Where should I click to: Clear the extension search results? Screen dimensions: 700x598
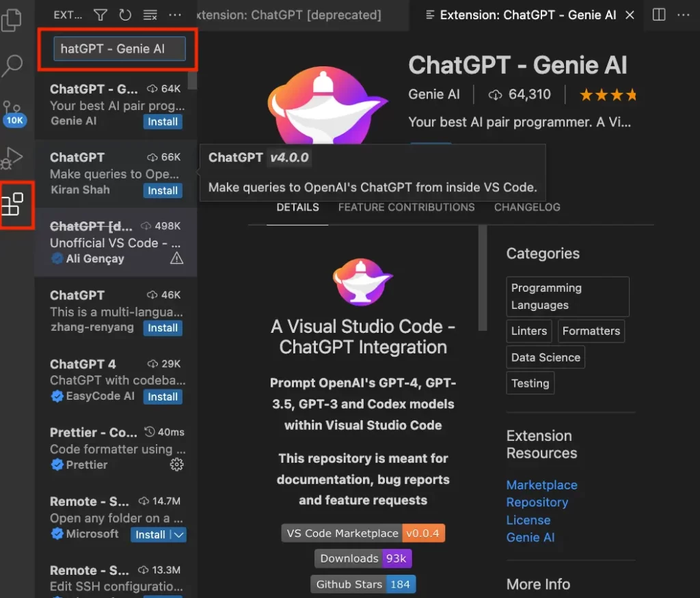[150, 14]
